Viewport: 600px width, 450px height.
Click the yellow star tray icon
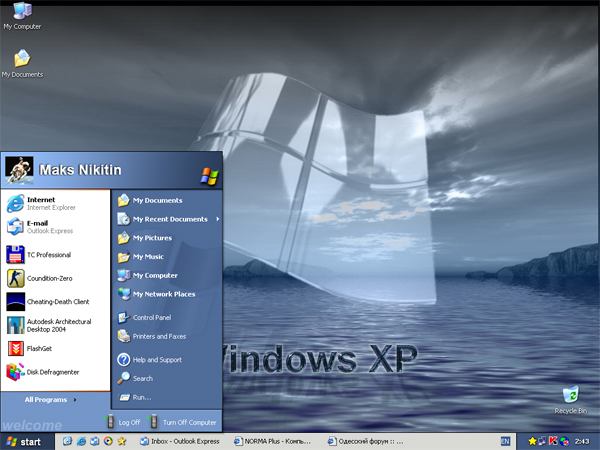click(532, 441)
